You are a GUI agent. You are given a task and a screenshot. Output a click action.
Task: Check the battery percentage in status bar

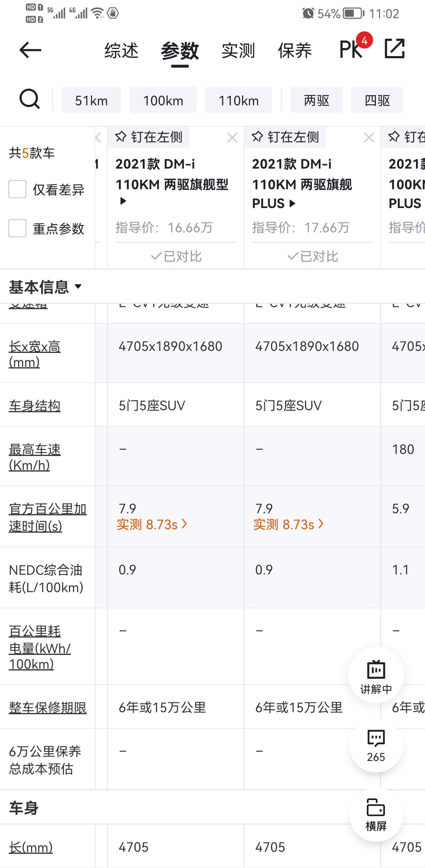329,14
